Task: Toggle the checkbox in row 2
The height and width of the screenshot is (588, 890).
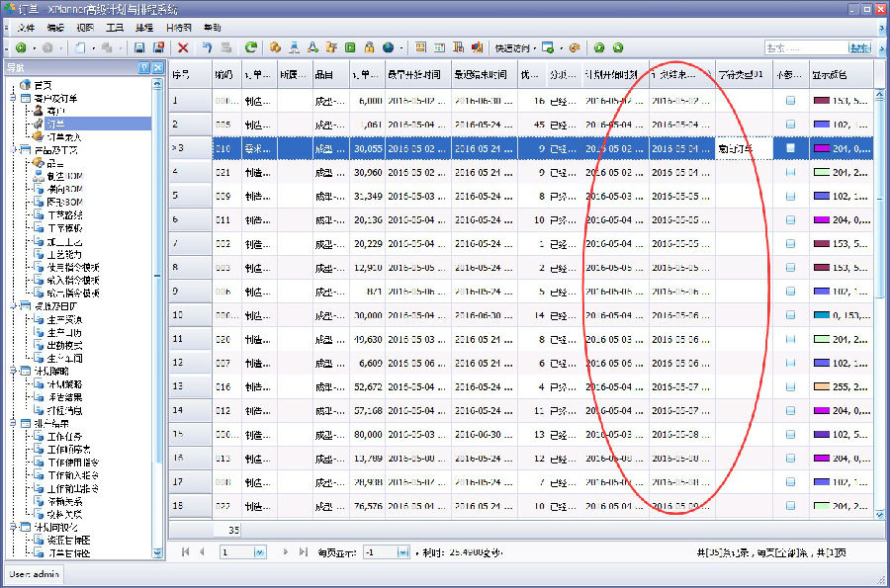Action: pyautogui.click(x=790, y=125)
